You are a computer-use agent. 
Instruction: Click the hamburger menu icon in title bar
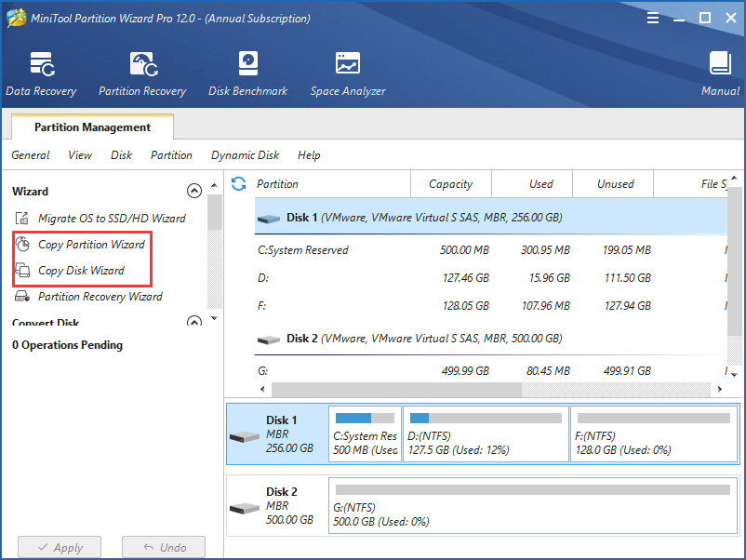point(653,18)
